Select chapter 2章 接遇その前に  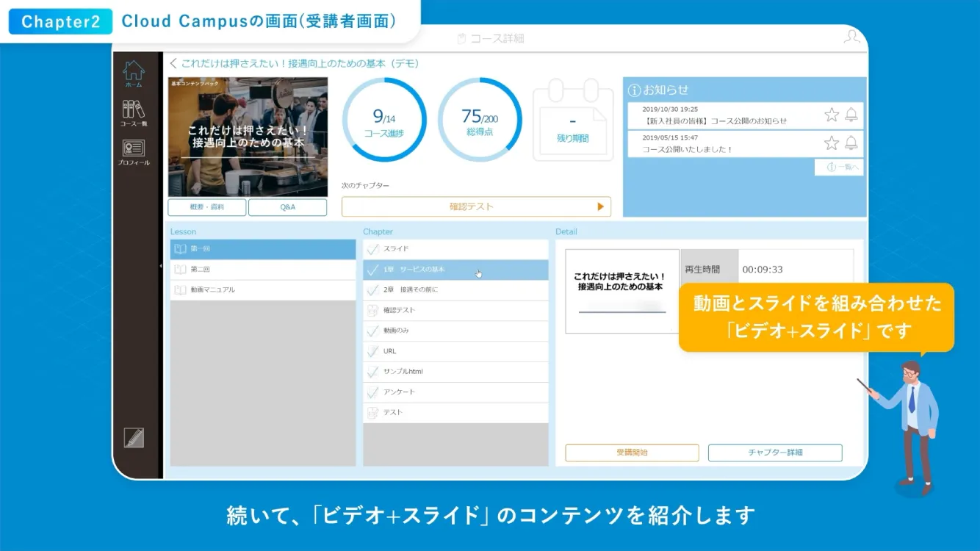click(x=455, y=289)
